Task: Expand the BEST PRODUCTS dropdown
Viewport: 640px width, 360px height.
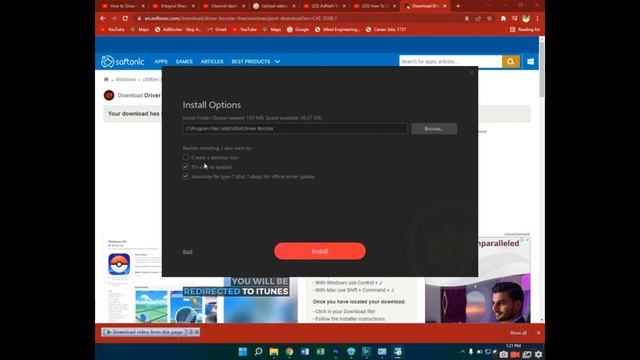Action: coord(256,62)
